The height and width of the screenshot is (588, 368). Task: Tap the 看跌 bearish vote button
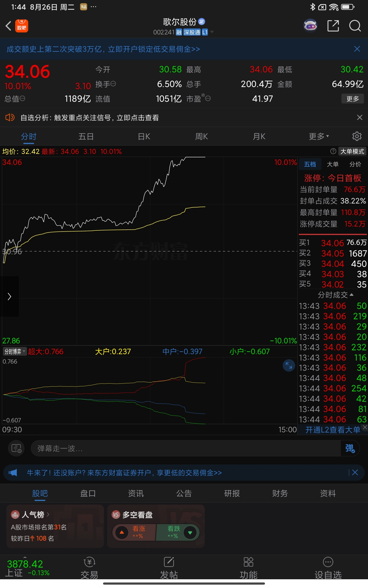coord(178,533)
